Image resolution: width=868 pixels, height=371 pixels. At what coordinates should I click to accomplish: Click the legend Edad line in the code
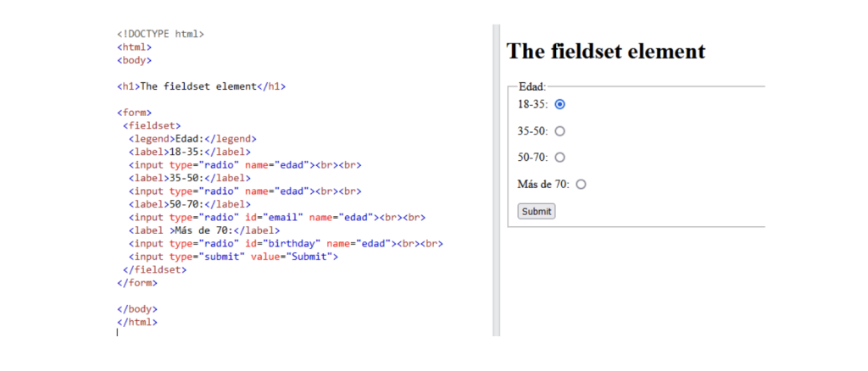192,139
